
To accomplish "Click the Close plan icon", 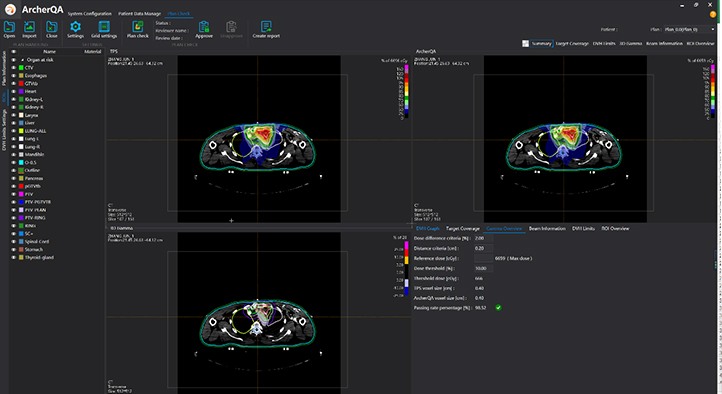I will pyautogui.click(x=52, y=27).
